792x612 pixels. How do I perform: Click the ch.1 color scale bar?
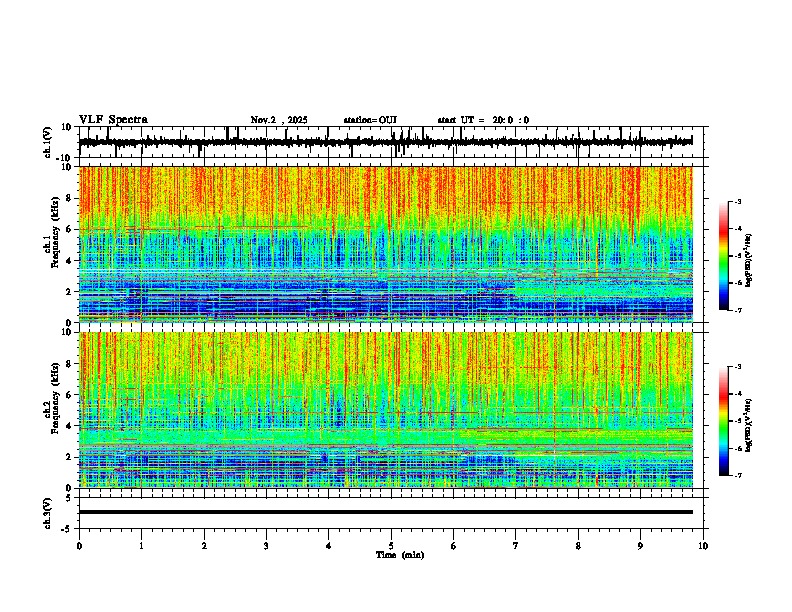tap(724, 256)
